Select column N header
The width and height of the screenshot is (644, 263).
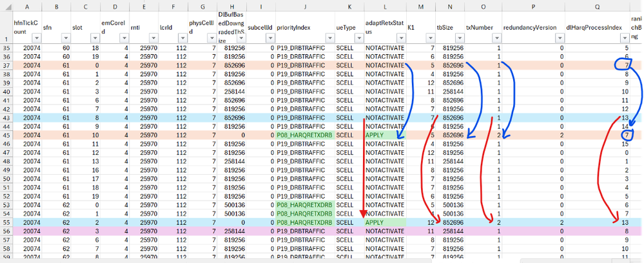pyautogui.click(x=450, y=6)
